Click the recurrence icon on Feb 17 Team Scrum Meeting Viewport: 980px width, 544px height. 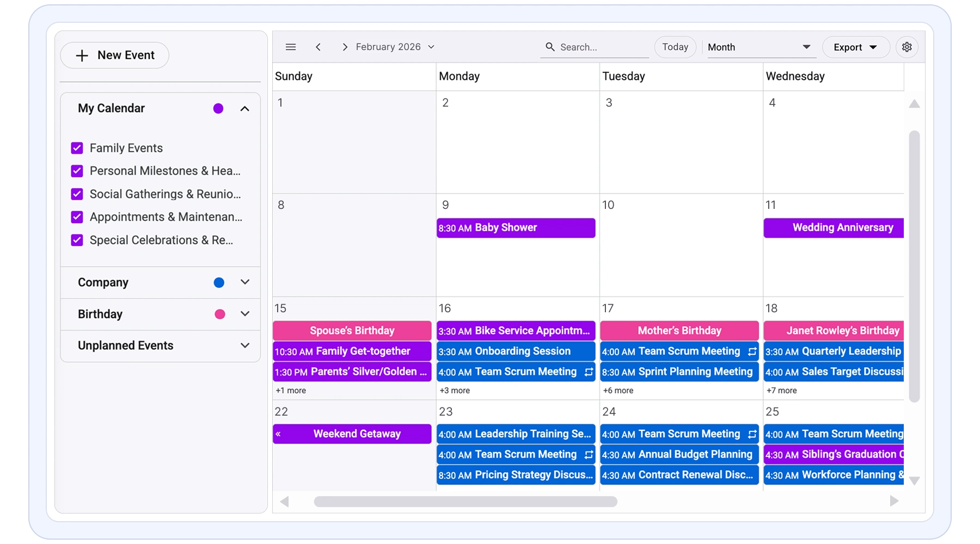[x=751, y=351]
